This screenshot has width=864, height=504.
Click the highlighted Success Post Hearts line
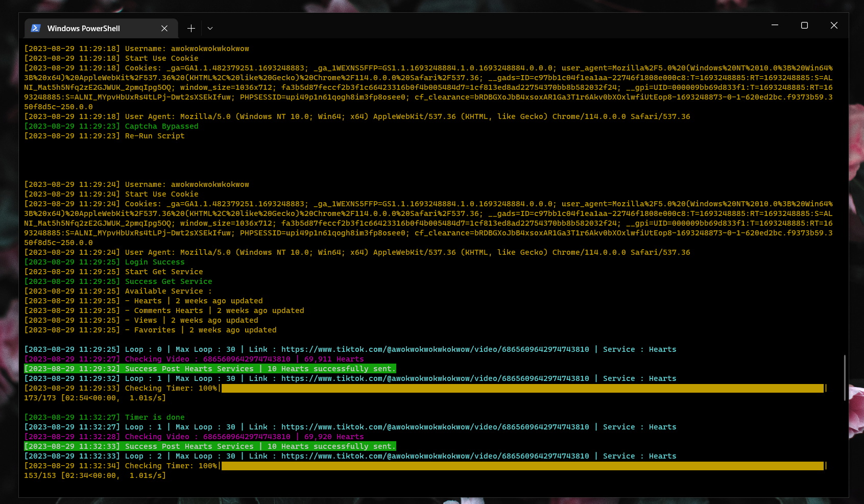210,368
